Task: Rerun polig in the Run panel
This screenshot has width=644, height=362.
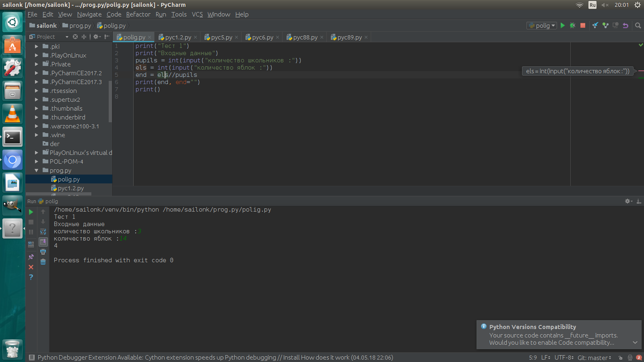Action: [31, 212]
